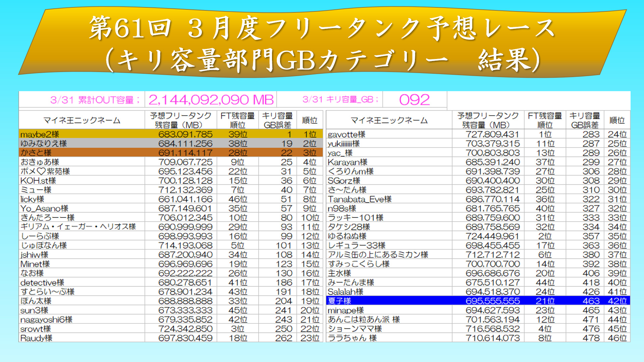Click right マイネ王ニックネーム column header

[389, 120]
